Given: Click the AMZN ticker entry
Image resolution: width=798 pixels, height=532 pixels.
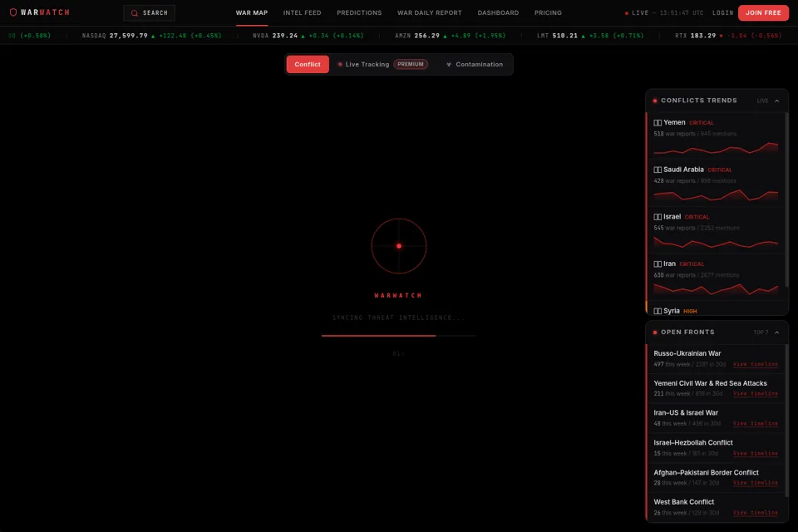Looking at the screenshot, I should coord(450,36).
